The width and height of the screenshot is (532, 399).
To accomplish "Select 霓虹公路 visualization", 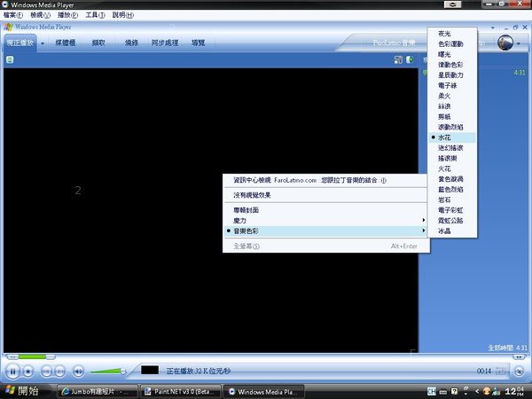I will click(452, 221).
